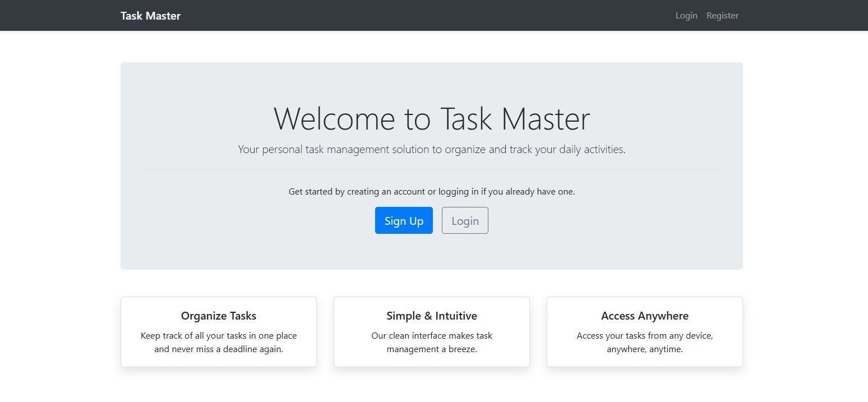Viewport: 868px width, 402px height.
Task: Click the horizontal divider line in hero
Action: coord(431,170)
